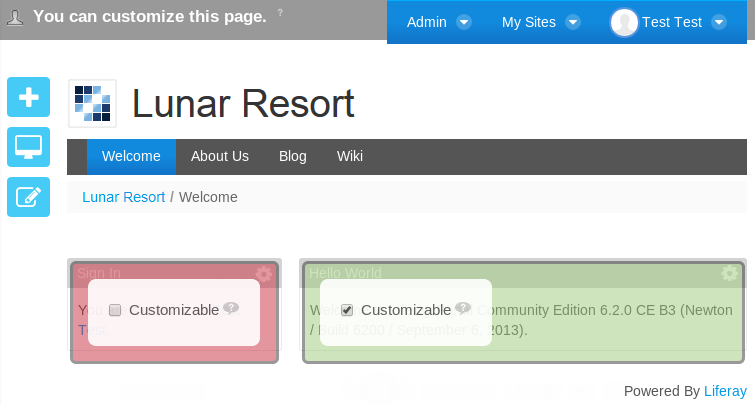755x405 pixels.
Task: Enable Customizable checkbox for Sign In column
Action: click(x=115, y=310)
